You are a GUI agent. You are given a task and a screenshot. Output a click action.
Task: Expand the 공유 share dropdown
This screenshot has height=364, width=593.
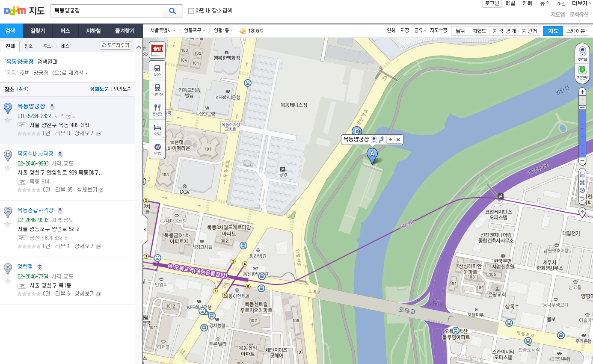point(420,31)
